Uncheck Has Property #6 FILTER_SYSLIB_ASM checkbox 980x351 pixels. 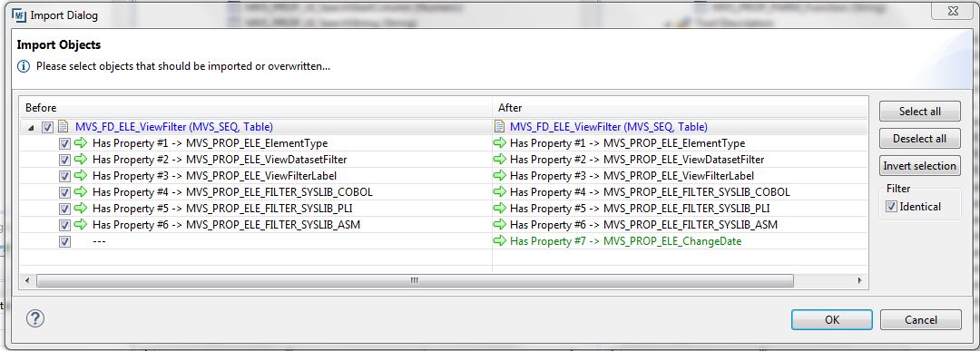(x=64, y=225)
